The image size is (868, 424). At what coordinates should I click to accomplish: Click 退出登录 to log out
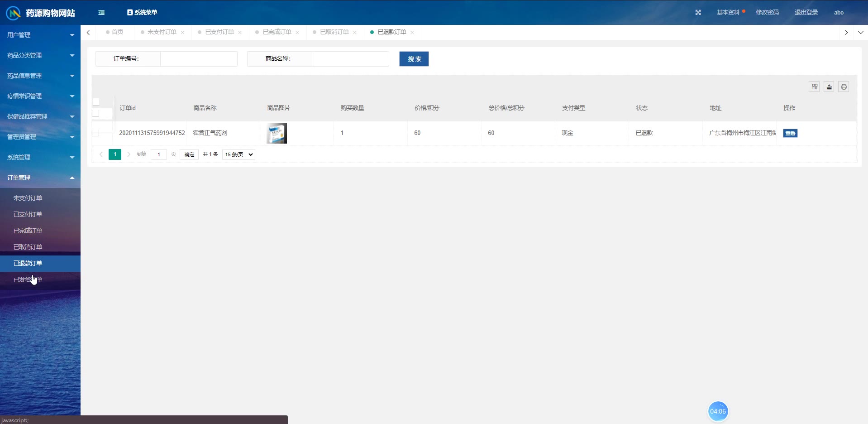(x=806, y=13)
